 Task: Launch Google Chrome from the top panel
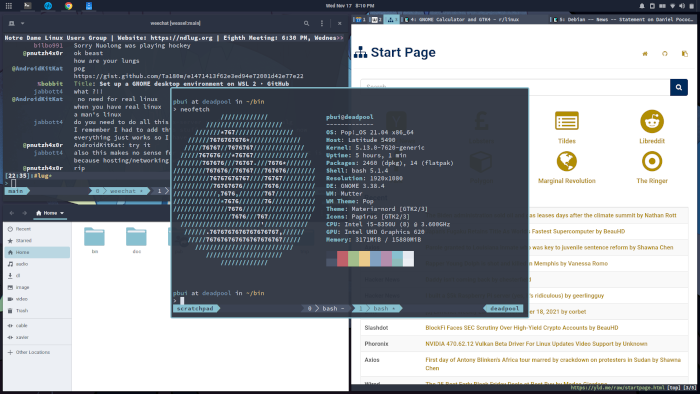(x=68, y=6)
